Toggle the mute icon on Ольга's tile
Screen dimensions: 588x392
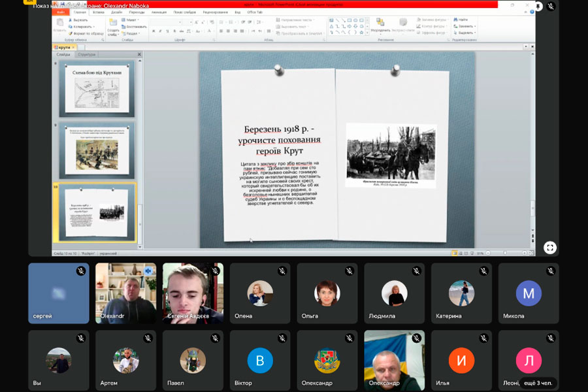click(350, 271)
